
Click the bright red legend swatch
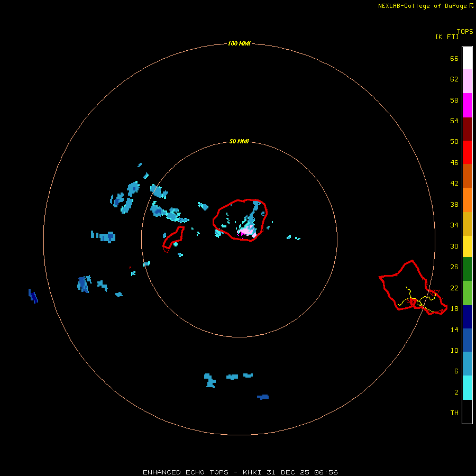[x=467, y=152]
